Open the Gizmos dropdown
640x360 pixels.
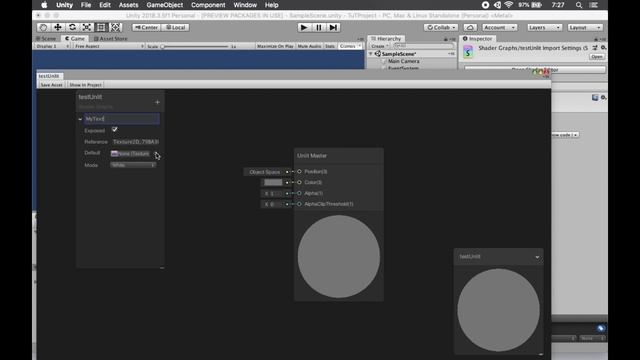coord(350,46)
